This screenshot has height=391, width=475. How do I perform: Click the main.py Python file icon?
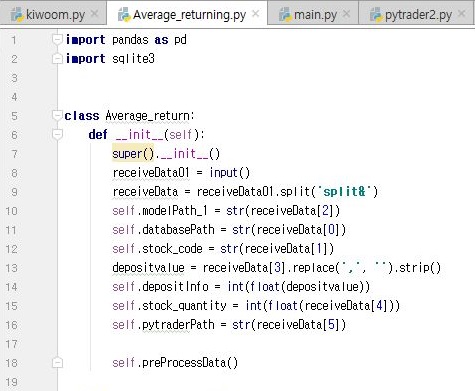click(x=285, y=15)
